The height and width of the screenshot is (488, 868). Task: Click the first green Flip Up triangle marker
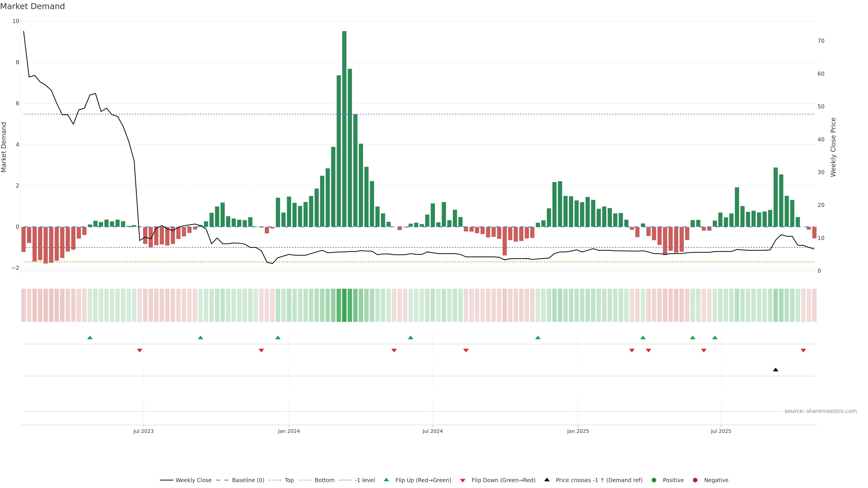(90, 338)
